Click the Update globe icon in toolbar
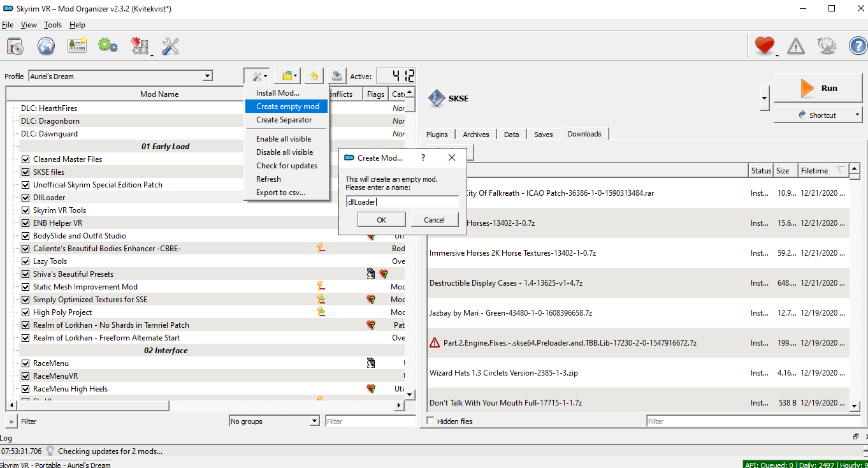The height and width of the screenshot is (468, 868). pos(827,46)
